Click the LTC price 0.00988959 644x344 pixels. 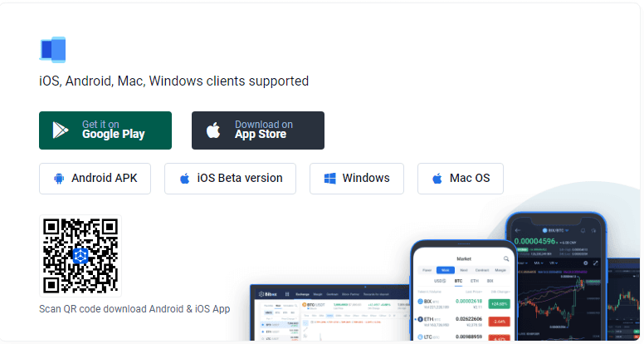pos(469,337)
